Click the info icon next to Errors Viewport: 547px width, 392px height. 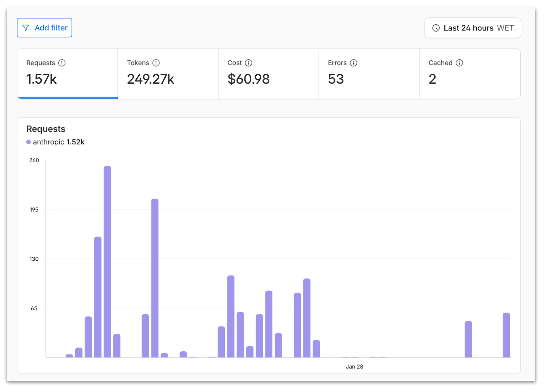click(354, 63)
